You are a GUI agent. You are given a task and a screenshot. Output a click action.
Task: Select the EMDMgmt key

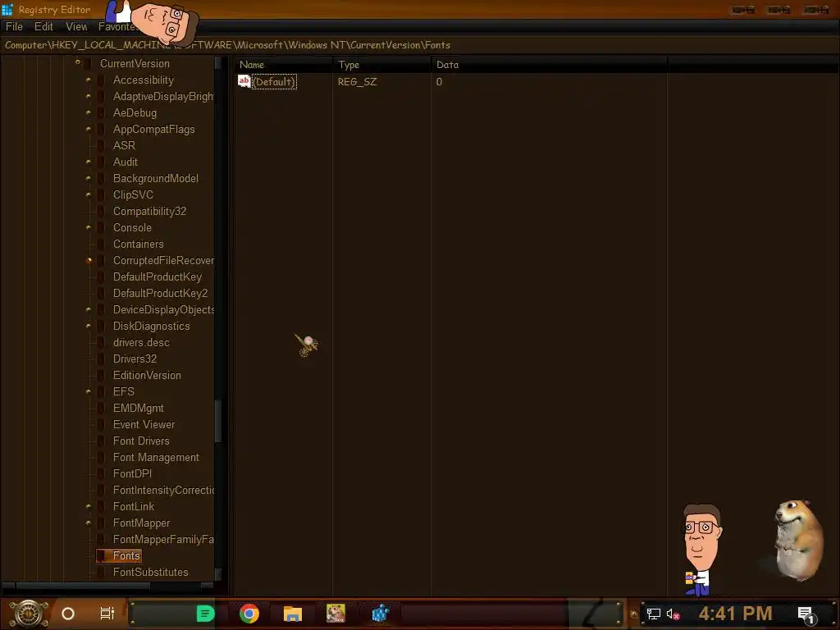(138, 409)
